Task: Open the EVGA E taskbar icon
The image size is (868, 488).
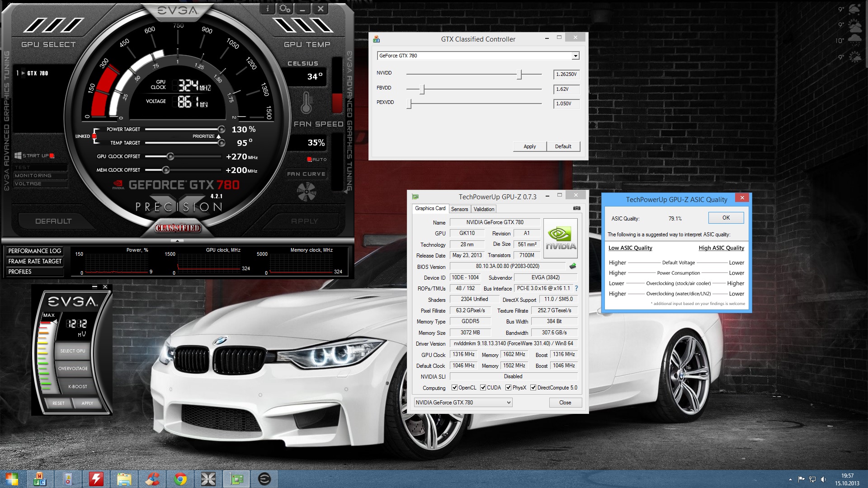Action: point(264,479)
